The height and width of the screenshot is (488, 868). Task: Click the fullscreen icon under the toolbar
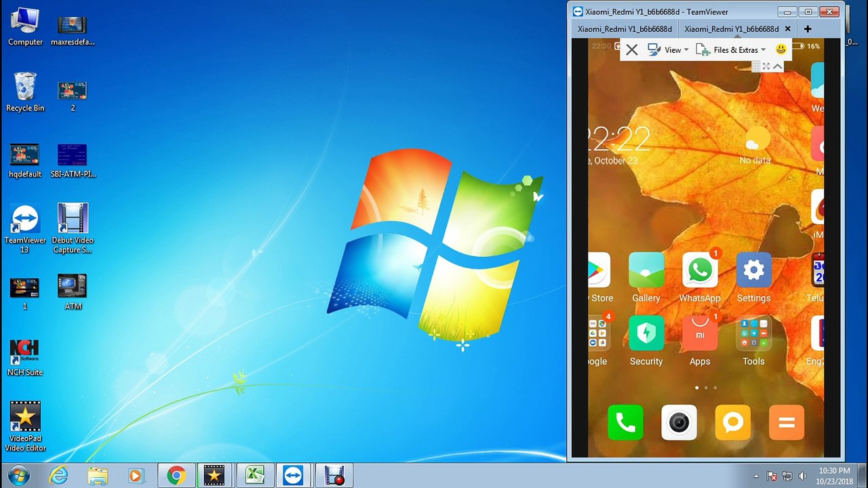pos(766,66)
